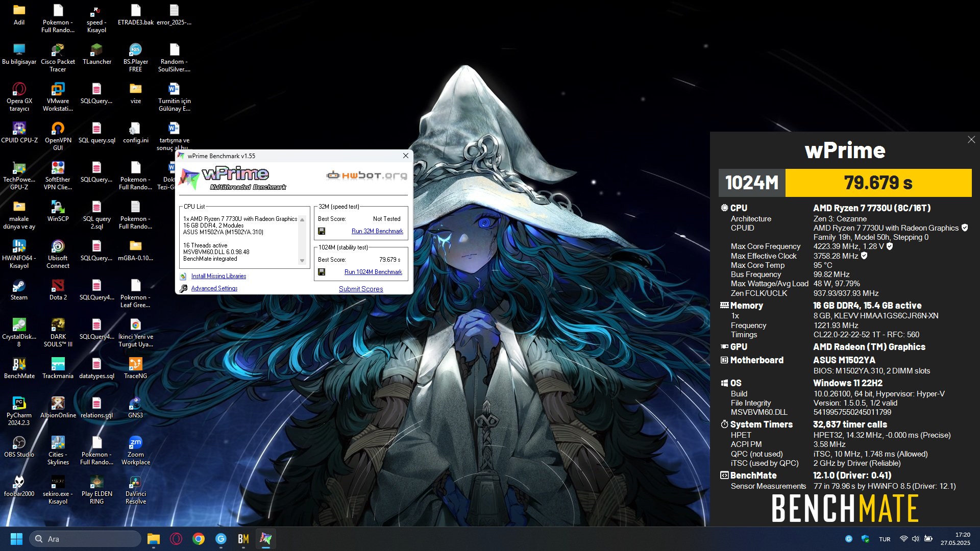Viewport: 980px width, 551px height.
Task: Select the Cisco Packet Tracer icon
Action: point(58,57)
